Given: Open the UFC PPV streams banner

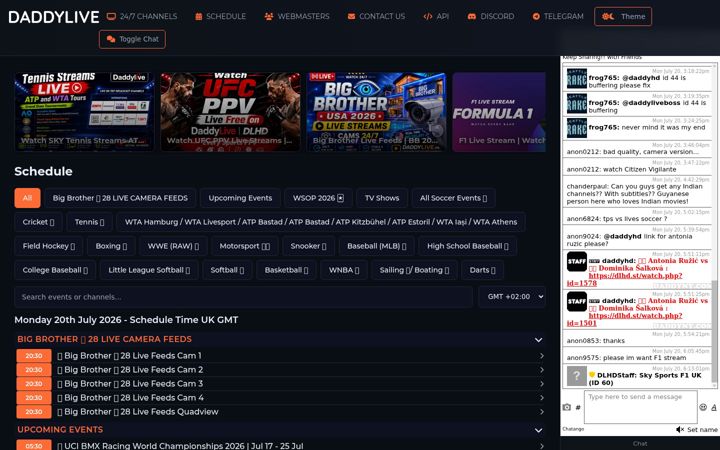Looking at the screenshot, I should 231,112.
